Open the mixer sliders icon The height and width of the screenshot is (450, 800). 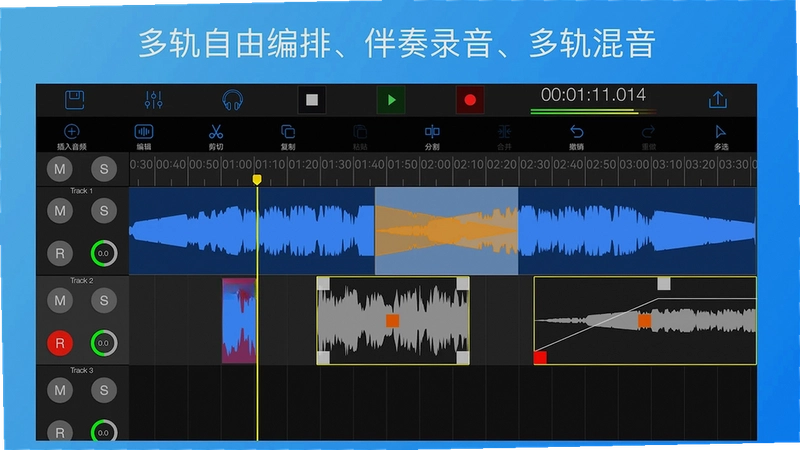154,99
